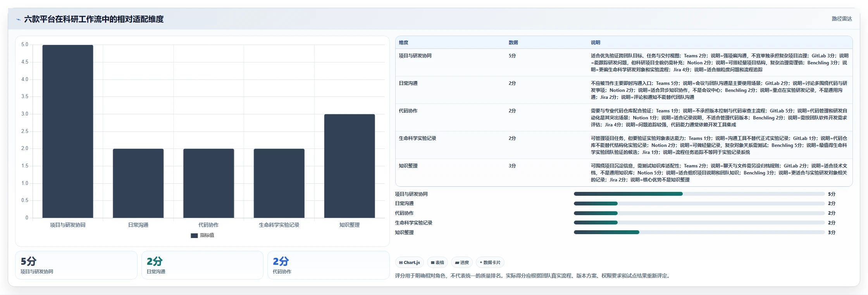Click the 代码协作 label beside its progress bar
868x295 pixels.
coord(405,213)
